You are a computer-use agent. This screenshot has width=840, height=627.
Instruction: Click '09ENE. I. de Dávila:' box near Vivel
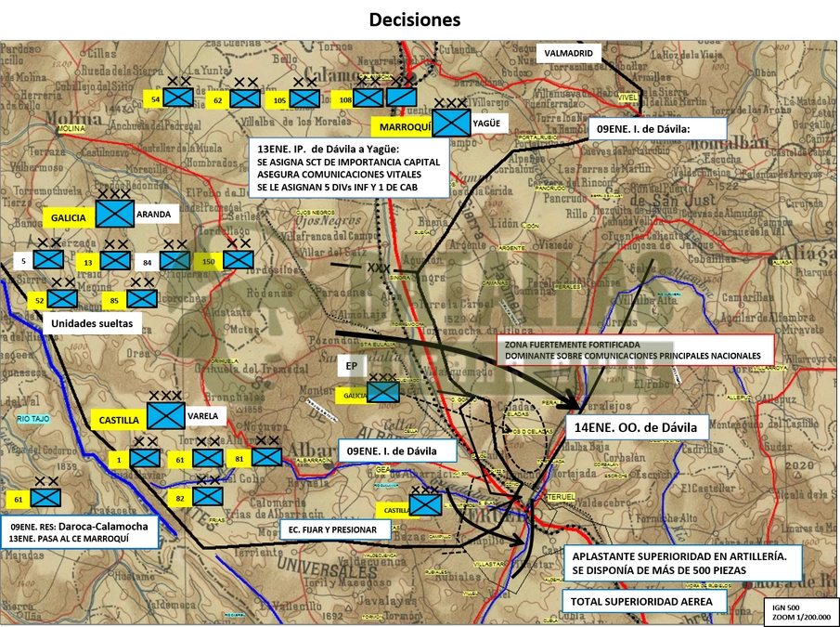658,129
